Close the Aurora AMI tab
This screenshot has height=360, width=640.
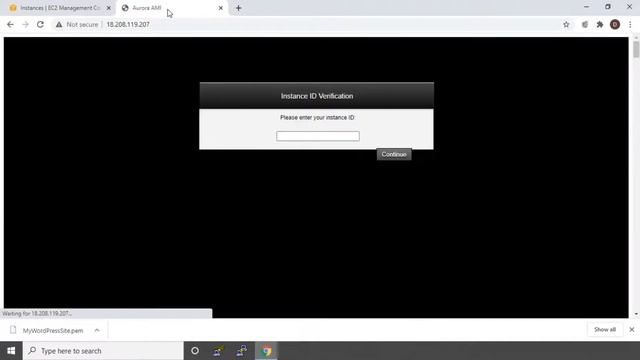(x=220, y=8)
